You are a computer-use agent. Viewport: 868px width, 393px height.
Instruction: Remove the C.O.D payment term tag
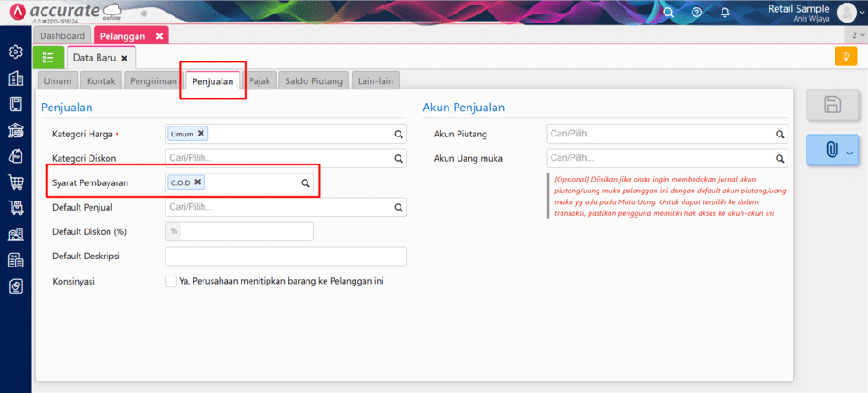coord(198,182)
